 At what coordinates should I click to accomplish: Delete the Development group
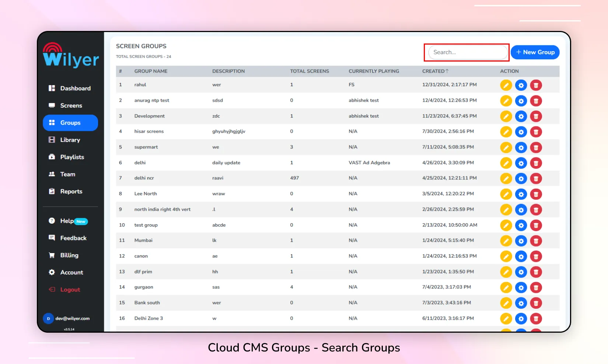coord(536,116)
